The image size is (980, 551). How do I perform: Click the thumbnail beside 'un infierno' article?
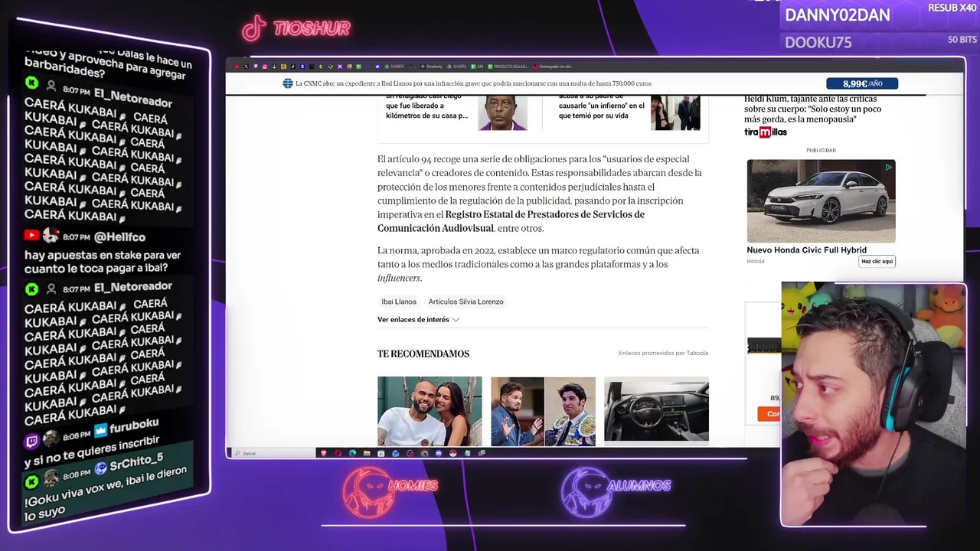(675, 113)
